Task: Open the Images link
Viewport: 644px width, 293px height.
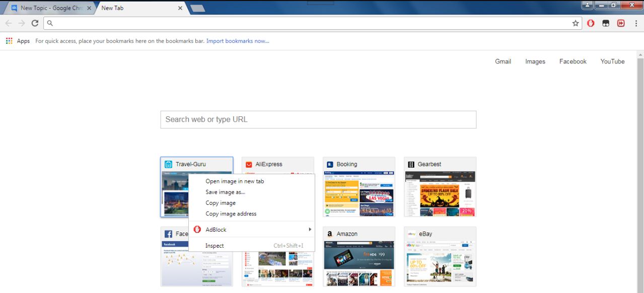Action: [535, 61]
